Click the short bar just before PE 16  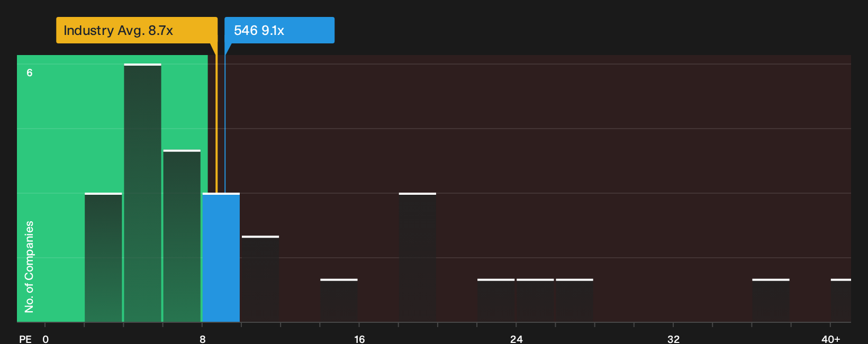click(339, 301)
